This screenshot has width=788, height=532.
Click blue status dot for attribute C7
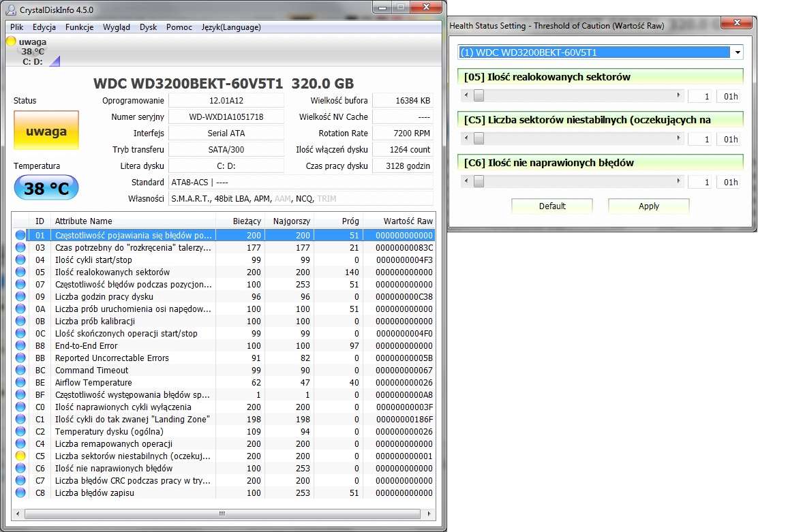coord(20,480)
